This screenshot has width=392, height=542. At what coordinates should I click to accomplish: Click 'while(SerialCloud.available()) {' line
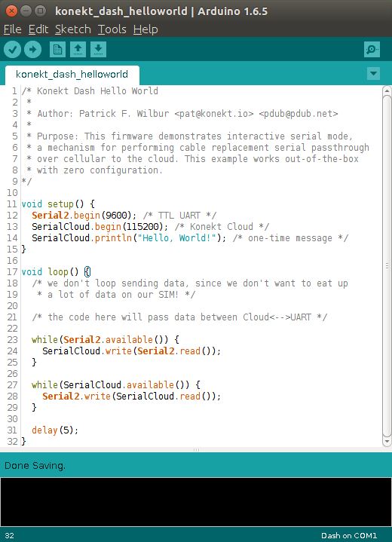116,385
